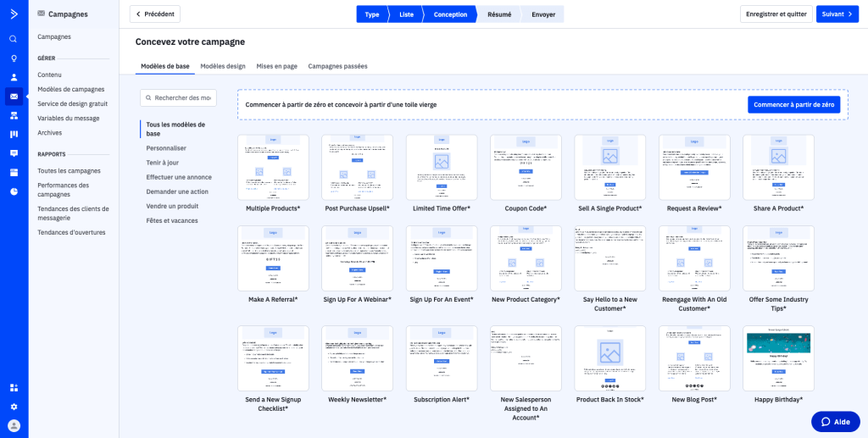
Task: Open the Reports pie chart icon
Action: click(14, 191)
